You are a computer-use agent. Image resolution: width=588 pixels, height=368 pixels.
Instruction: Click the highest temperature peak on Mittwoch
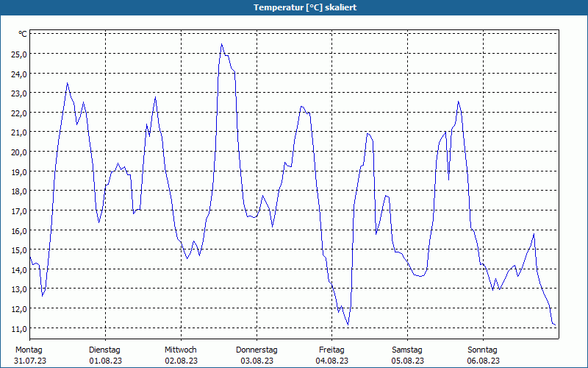[222, 44]
